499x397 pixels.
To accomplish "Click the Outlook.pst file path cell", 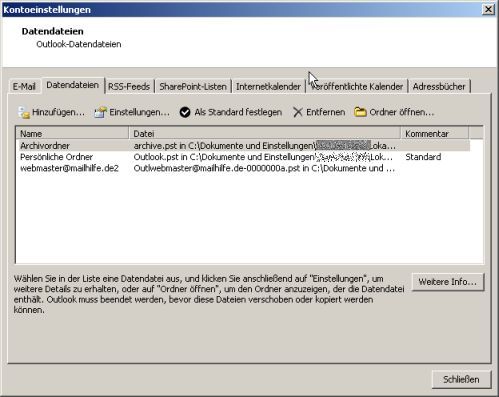I will point(263,157).
